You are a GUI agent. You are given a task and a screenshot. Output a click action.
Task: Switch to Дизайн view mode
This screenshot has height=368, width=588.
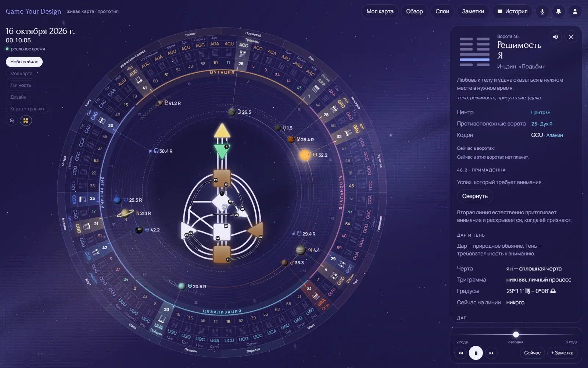18,97
